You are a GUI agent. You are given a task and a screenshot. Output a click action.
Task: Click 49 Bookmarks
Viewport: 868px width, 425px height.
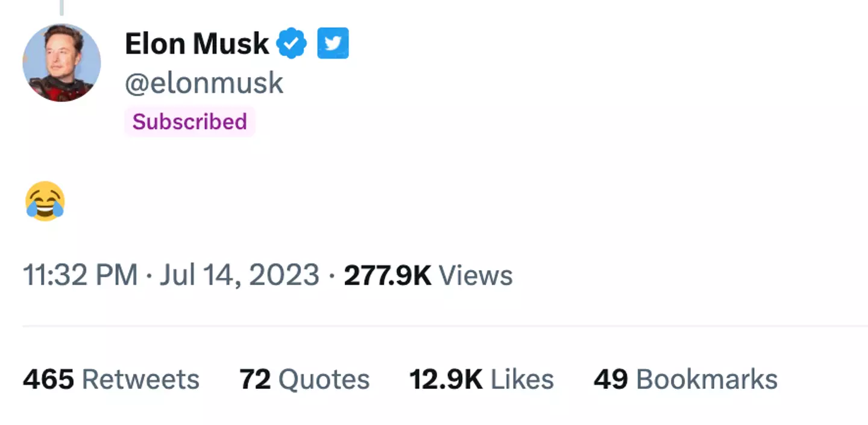(685, 379)
